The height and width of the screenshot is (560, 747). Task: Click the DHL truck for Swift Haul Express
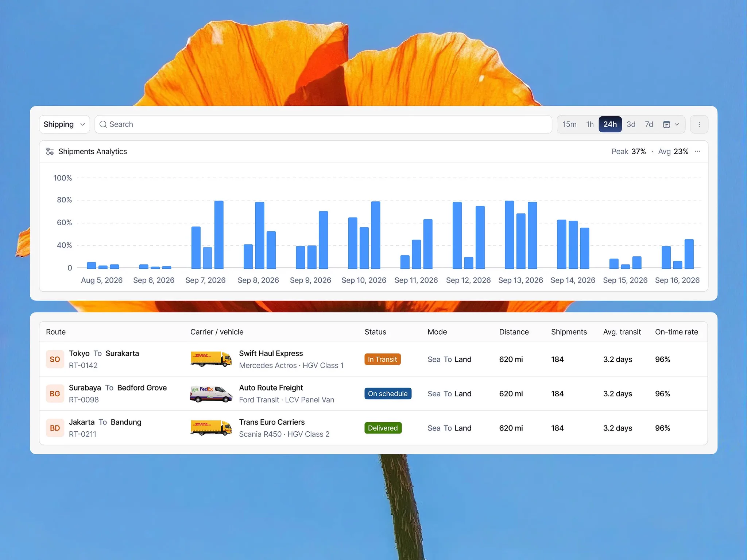coord(211,359)
